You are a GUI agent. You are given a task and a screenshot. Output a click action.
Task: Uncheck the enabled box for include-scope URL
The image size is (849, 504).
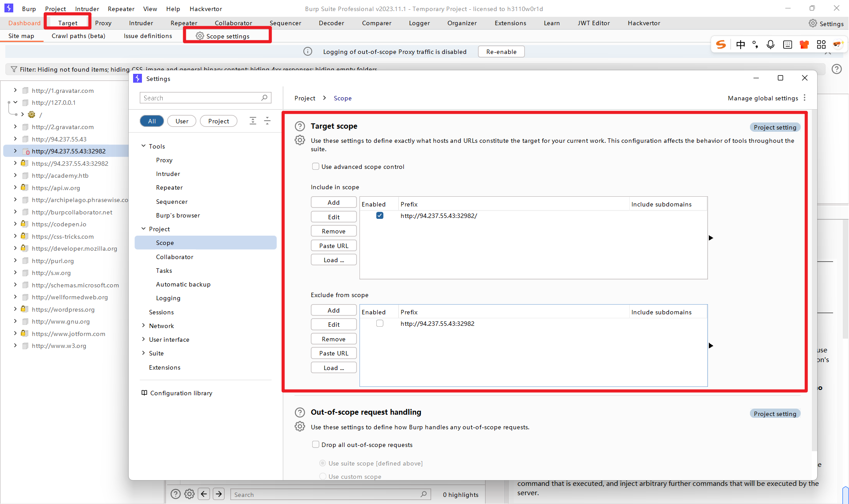click(380, 216)
